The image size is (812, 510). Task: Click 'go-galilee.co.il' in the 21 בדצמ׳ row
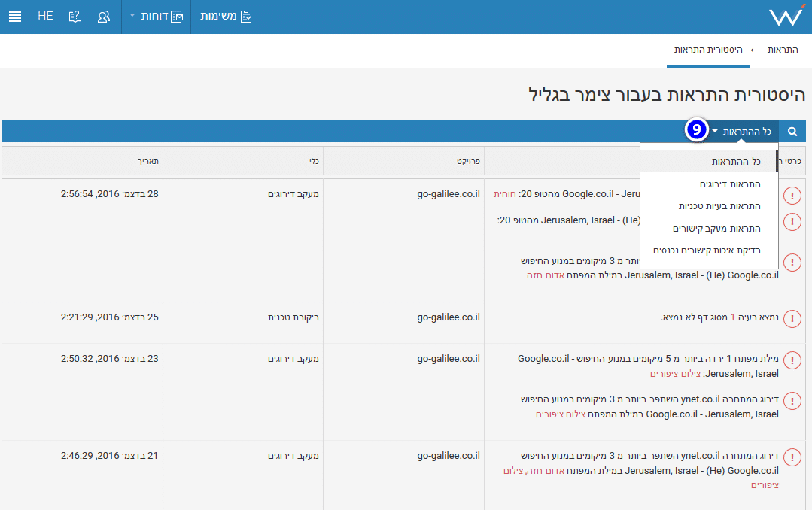point(449,456)
